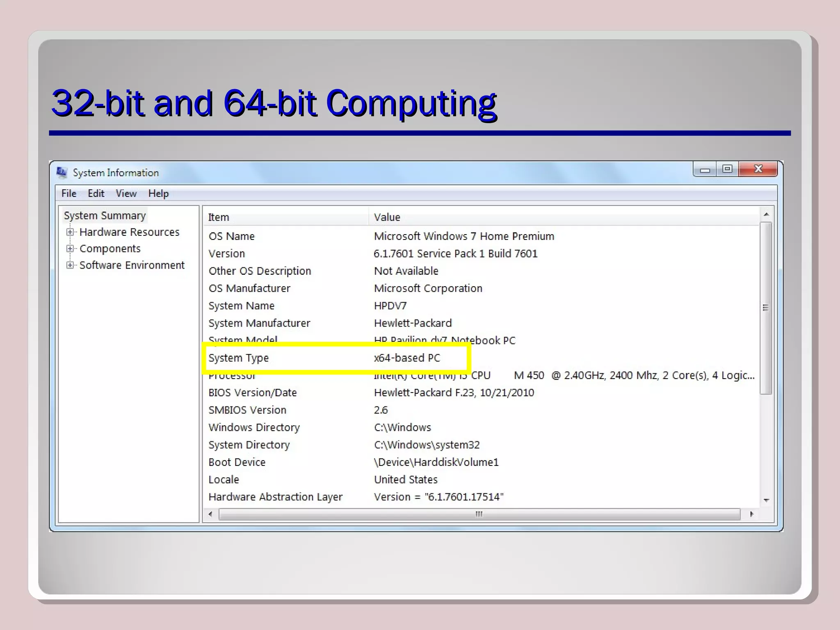Viewport: 840px width, 630px height.
Task: Click the Item column header
Action: 285,217
